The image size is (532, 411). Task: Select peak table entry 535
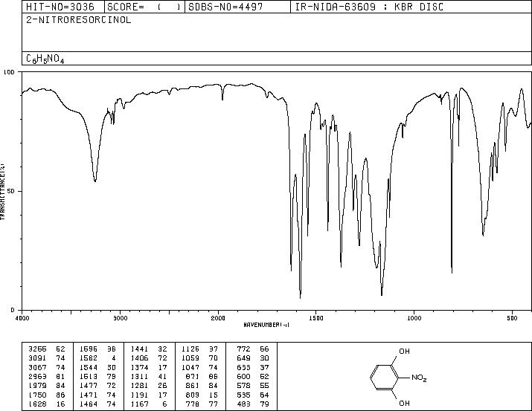(x=243, y=395)
